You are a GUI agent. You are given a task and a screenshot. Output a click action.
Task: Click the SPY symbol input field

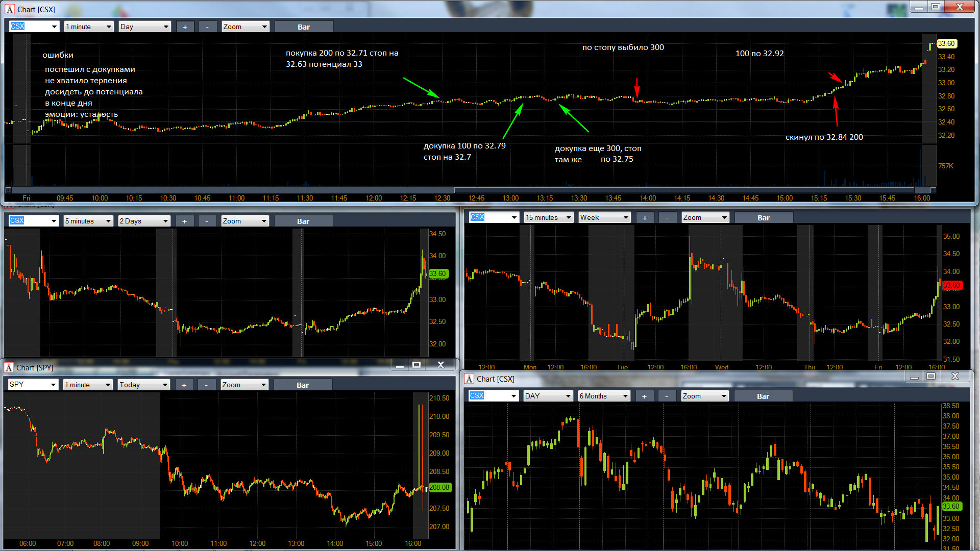click(x=33, y=385)
